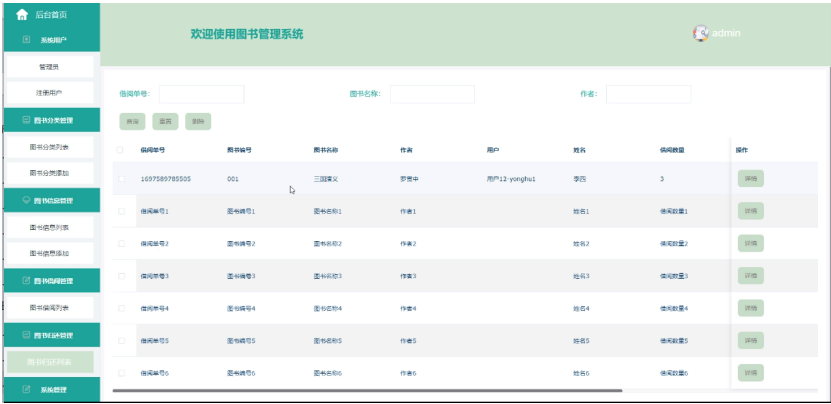Image resolution: width=831 pixels, height=404 pixels.
Task: Click the 图书名称 search input field
Action: point(432,94)
